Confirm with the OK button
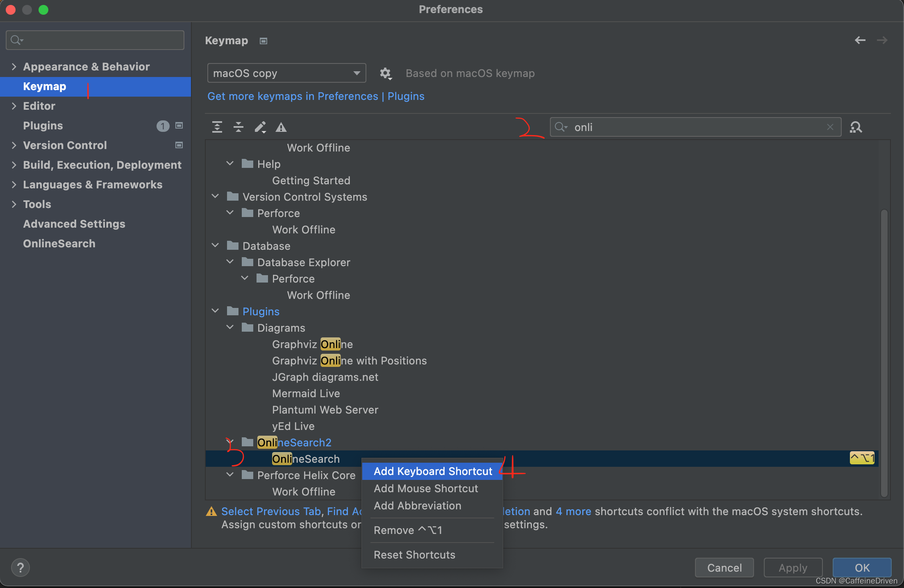Viewport: 904px width, 588px height. click(862, 568)
